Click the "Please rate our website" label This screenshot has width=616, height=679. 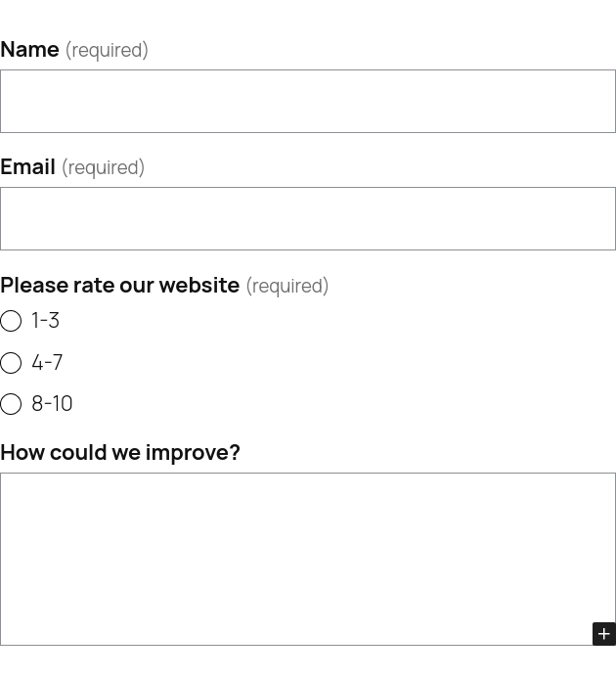tap(119, 285)
